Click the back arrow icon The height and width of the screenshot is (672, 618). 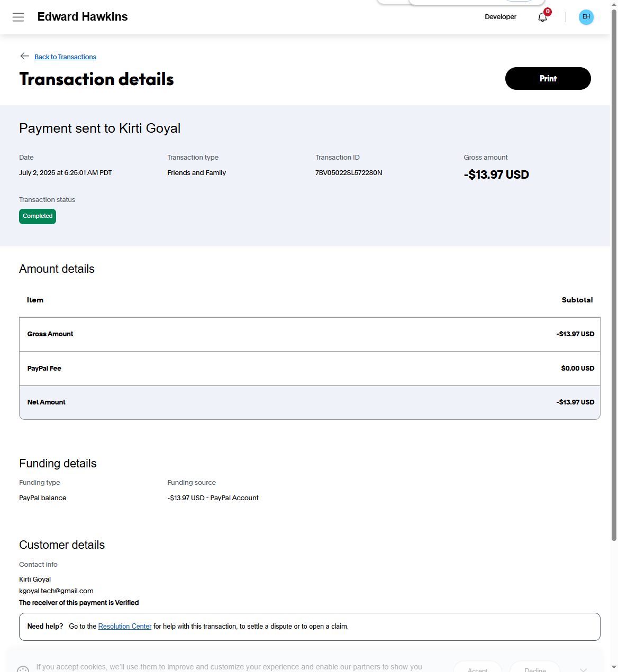[24, 56]
